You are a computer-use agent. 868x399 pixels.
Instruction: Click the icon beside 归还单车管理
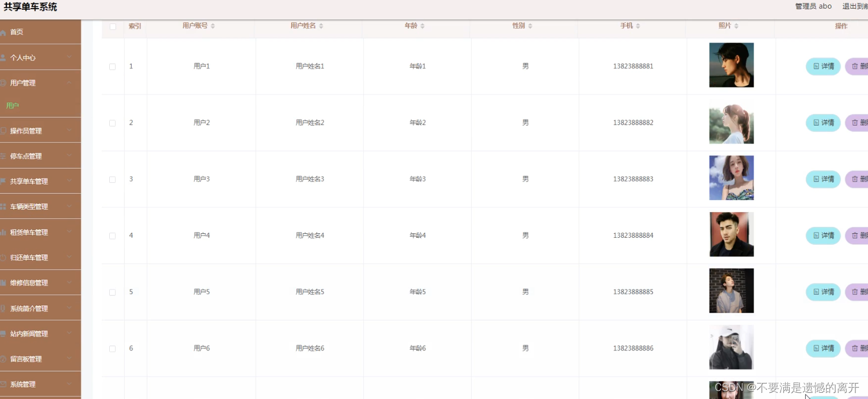[3, 257]
